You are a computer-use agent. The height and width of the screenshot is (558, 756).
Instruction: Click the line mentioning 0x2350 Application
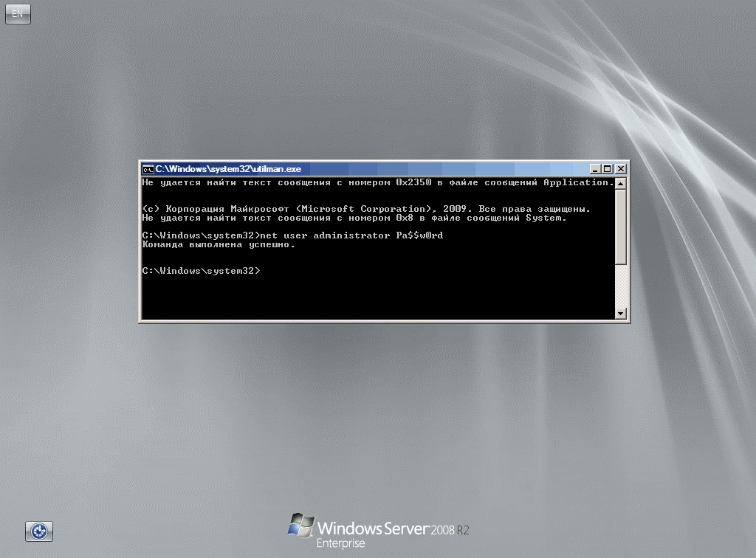point(378,182)
